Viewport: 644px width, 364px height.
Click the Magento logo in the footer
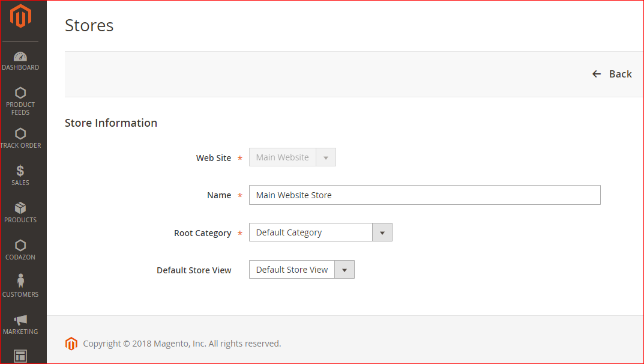pos(71,344)
